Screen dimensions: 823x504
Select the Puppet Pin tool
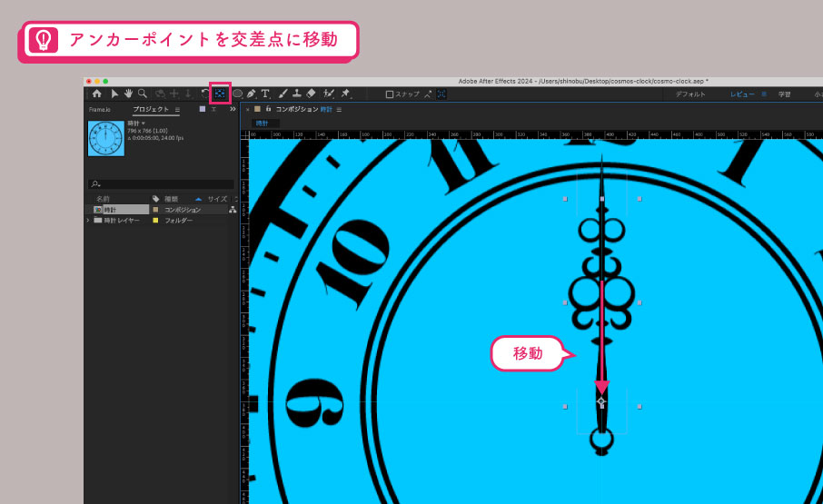click(x=345, y=94)
